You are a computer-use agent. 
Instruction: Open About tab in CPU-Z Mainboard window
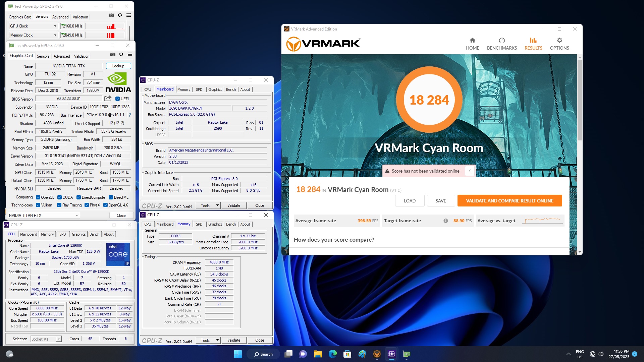pyautogui.click(x=245, y=89)
